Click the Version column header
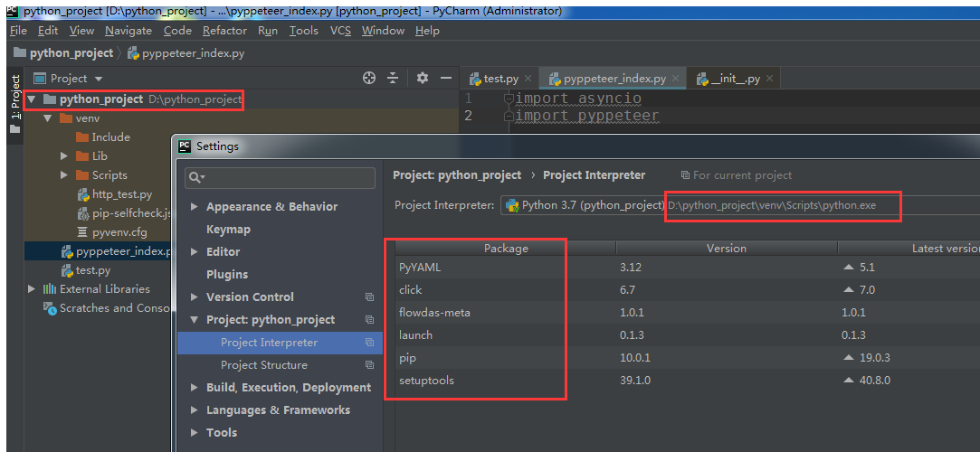This screenshot has width=980, height=452. pyautogui.click(x=727, y=249)
